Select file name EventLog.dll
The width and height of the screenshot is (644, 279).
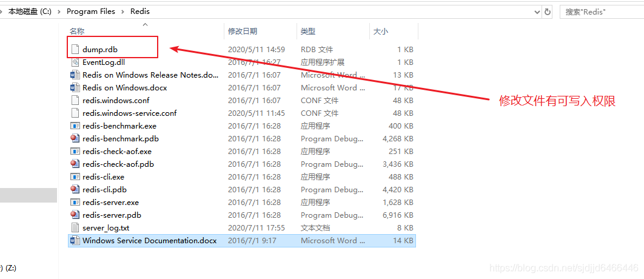pyautogui.click(x=104, y=62)
